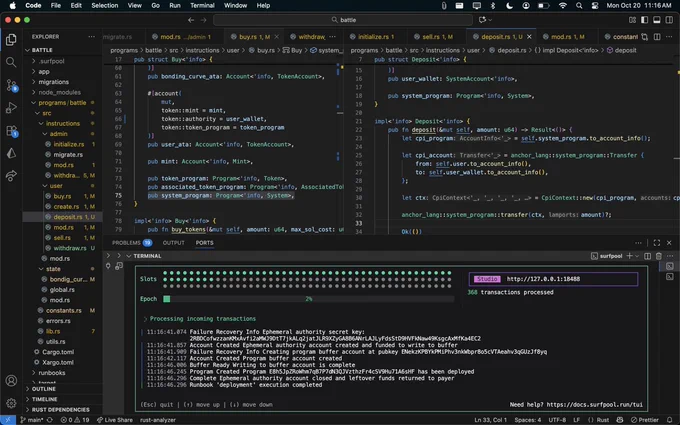The height and width of the screenshot is (425, 680).
Task: Click the Live Share status bar item
Action: tap(115, 420)
